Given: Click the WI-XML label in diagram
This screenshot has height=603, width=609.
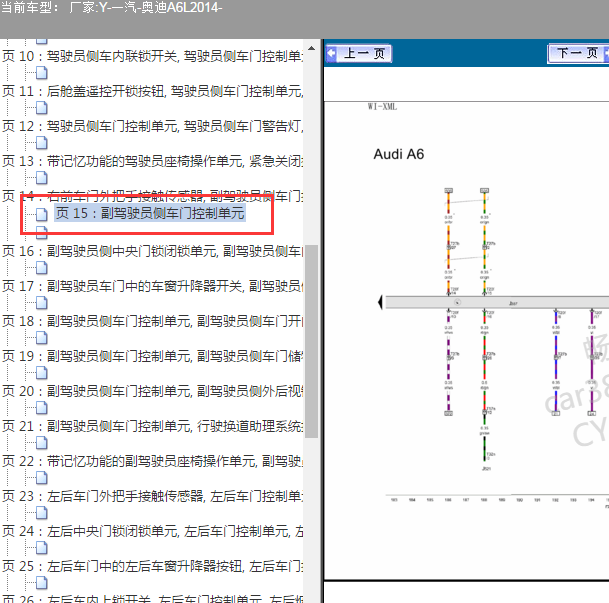Looking at the screenshot, I should 382,107.
